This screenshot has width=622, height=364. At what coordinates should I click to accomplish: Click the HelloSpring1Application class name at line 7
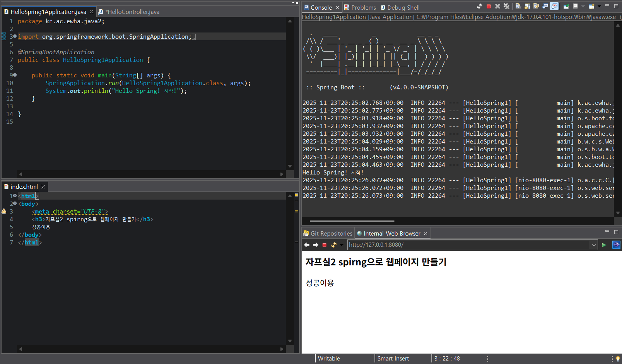103,60
